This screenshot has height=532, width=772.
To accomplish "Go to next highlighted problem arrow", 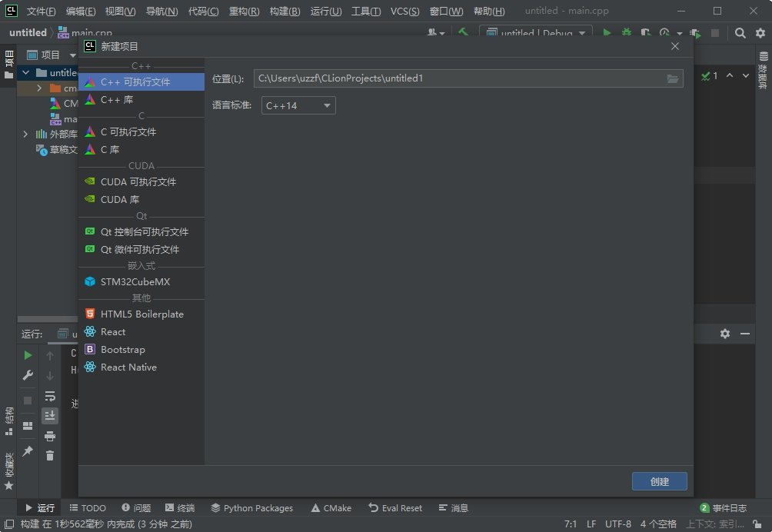I will 746,76.
